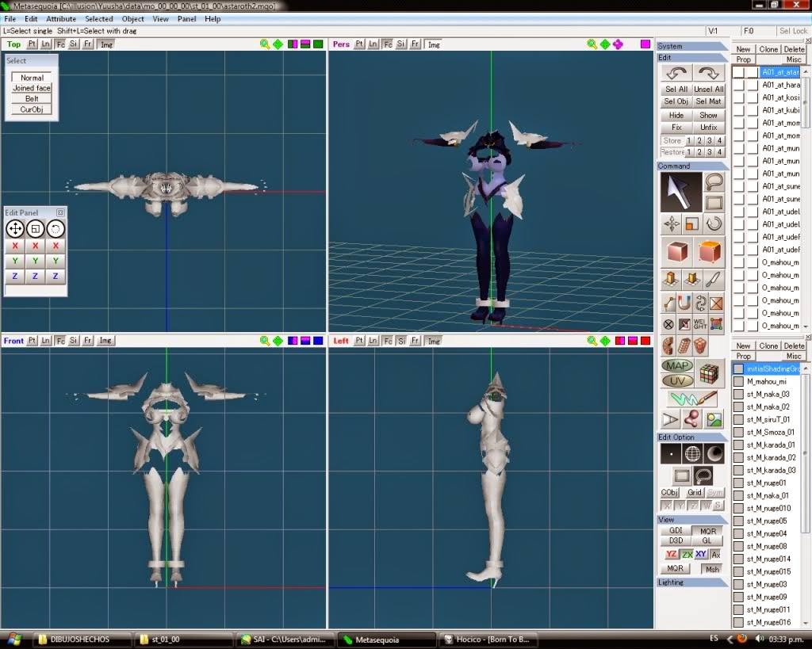Viewport: 812px width, 649px height.
Task: Click Joined face in Select panel
Action: click(32, 88)
